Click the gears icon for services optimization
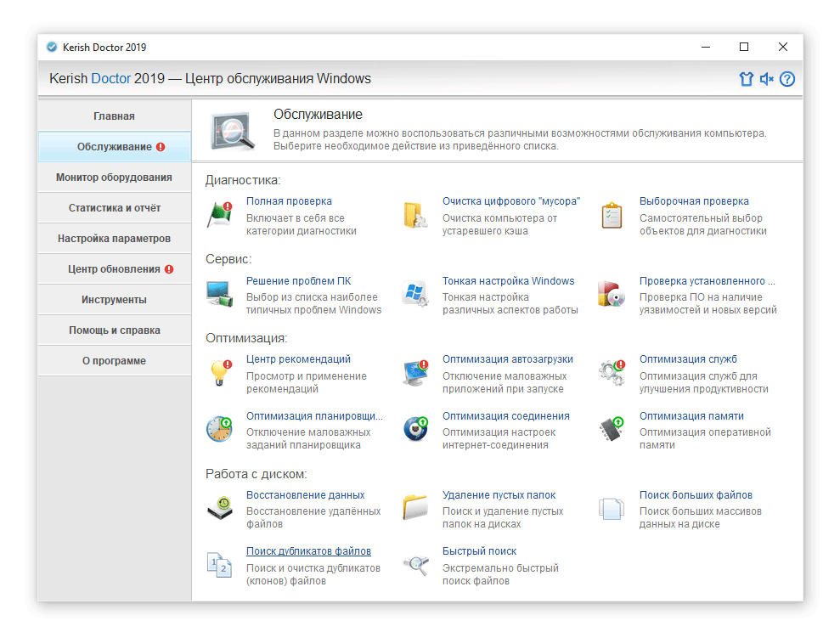 click(x=612, y=373)
